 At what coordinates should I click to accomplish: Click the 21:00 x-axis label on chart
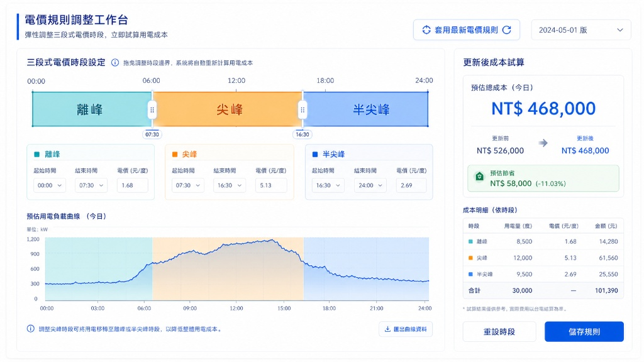(376, 308)
